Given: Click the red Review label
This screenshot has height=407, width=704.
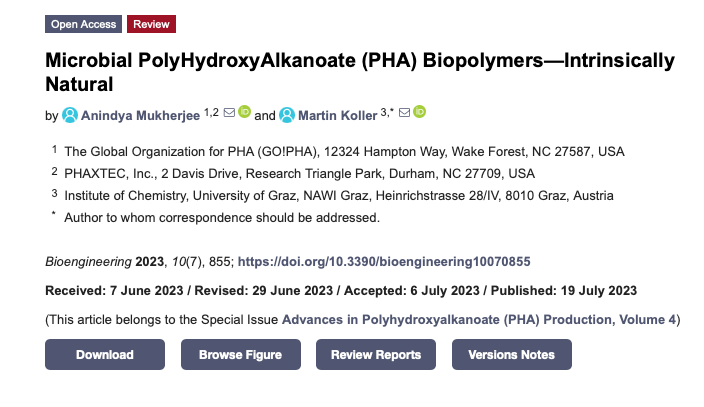Looking at the screenshot, I should tap(151, 24).
